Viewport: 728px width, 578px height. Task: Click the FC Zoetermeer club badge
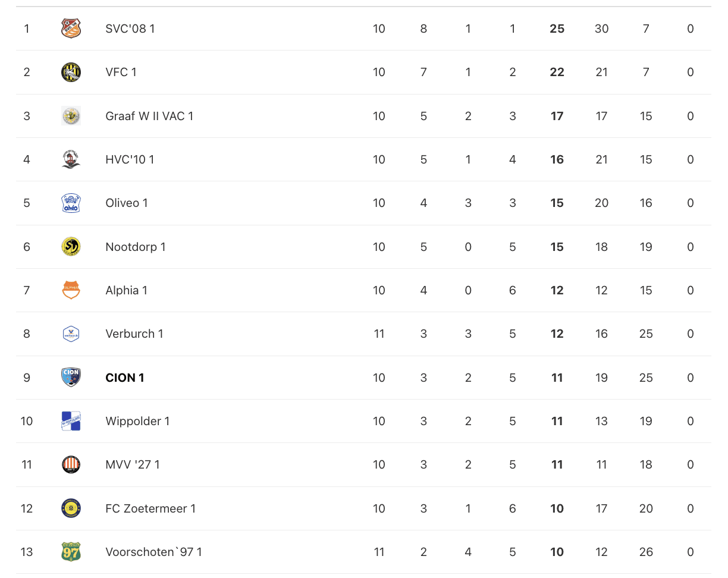point(71,508)
